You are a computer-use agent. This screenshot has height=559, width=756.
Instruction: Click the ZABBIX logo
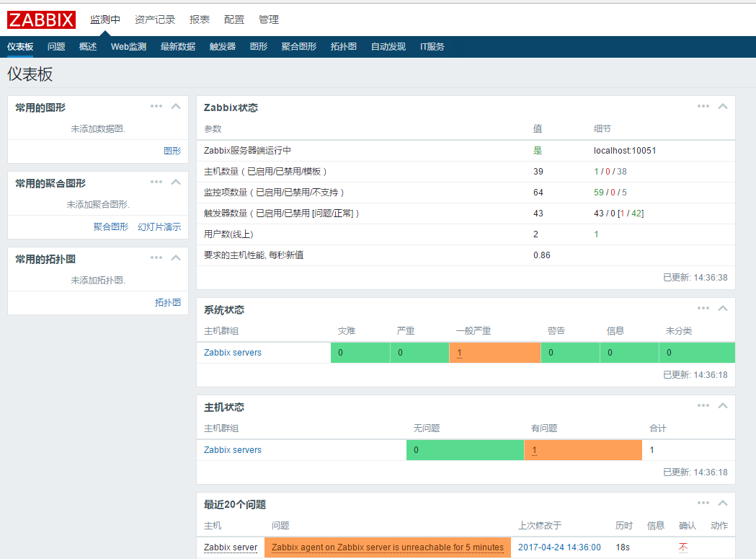coord(41,19)
